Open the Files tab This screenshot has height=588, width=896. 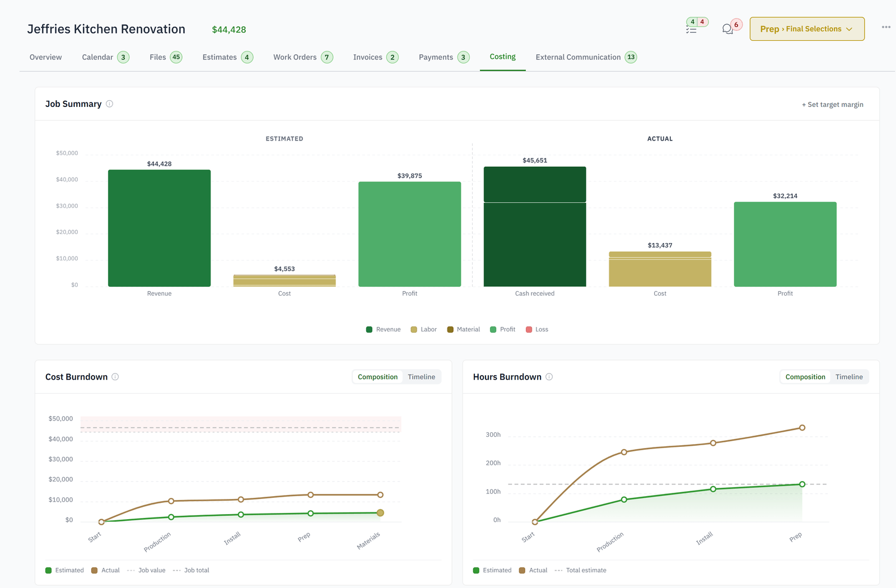(x=166, y=57)
